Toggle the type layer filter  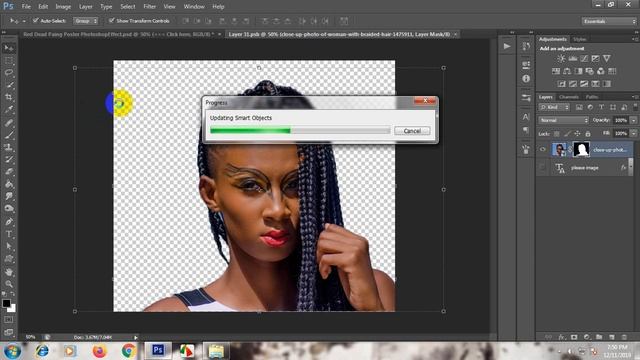(x=601, y=107)
